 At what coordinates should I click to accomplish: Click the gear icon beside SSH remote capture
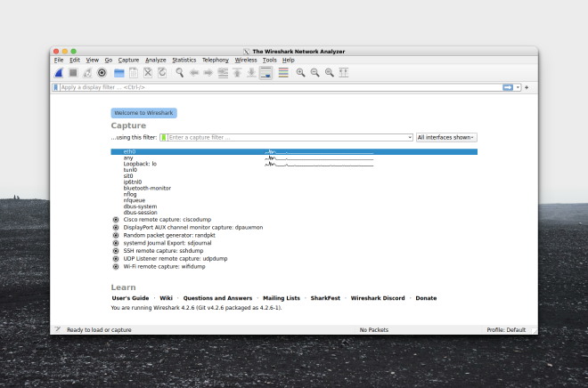pos(116,251)
